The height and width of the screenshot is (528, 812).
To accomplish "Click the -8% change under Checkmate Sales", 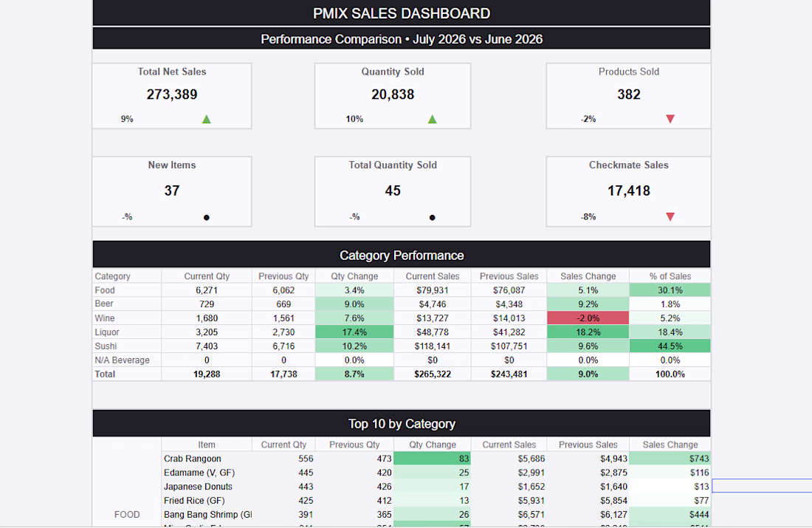I will pyautogui.click(x=588, y=216).
